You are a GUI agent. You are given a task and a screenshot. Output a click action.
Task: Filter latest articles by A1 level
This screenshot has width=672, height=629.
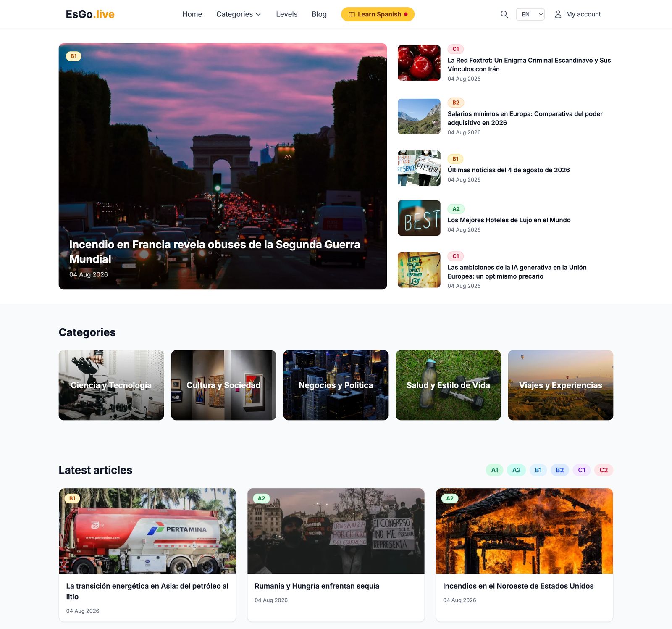click(495, 470)
